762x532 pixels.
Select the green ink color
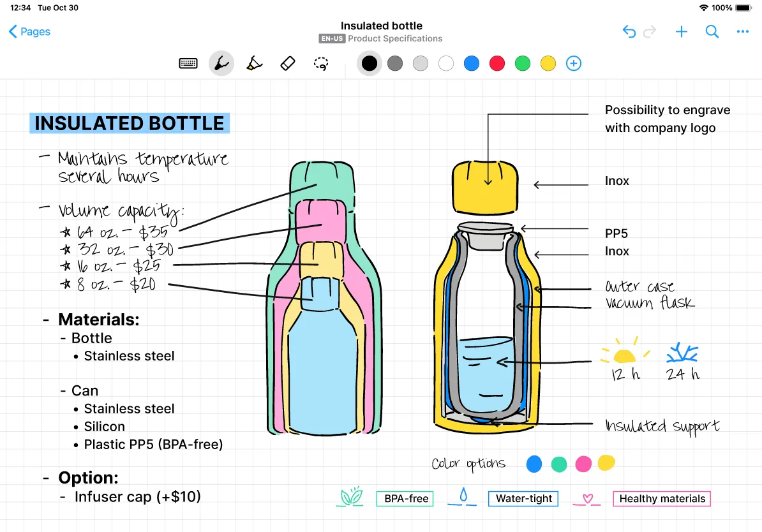[x=522, y=63]
